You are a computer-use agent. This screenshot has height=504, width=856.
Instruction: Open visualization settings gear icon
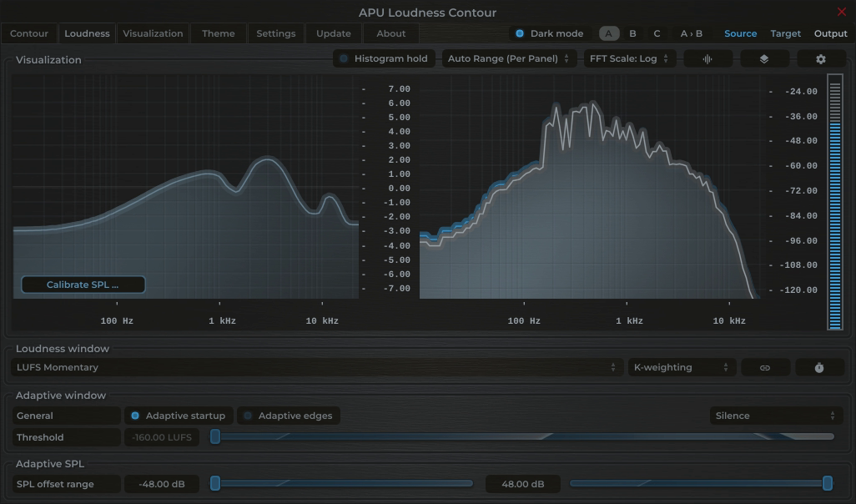pyautogui.click(x=820, y=59)
